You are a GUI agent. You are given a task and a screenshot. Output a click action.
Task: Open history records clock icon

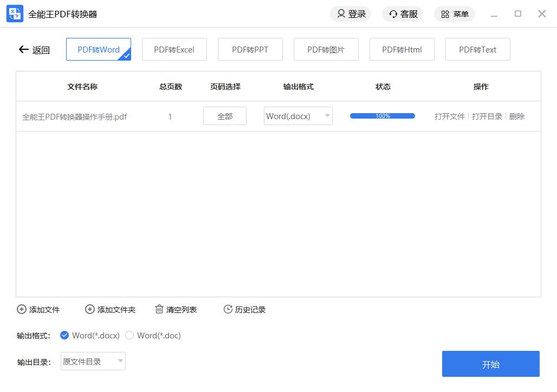pyautogui.click(x=228, y=310)
